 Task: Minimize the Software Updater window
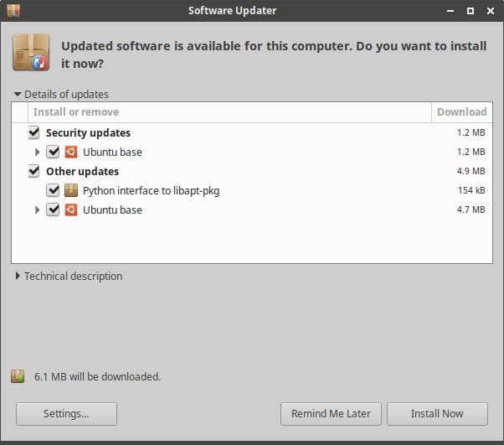click(x=450, y=11)
